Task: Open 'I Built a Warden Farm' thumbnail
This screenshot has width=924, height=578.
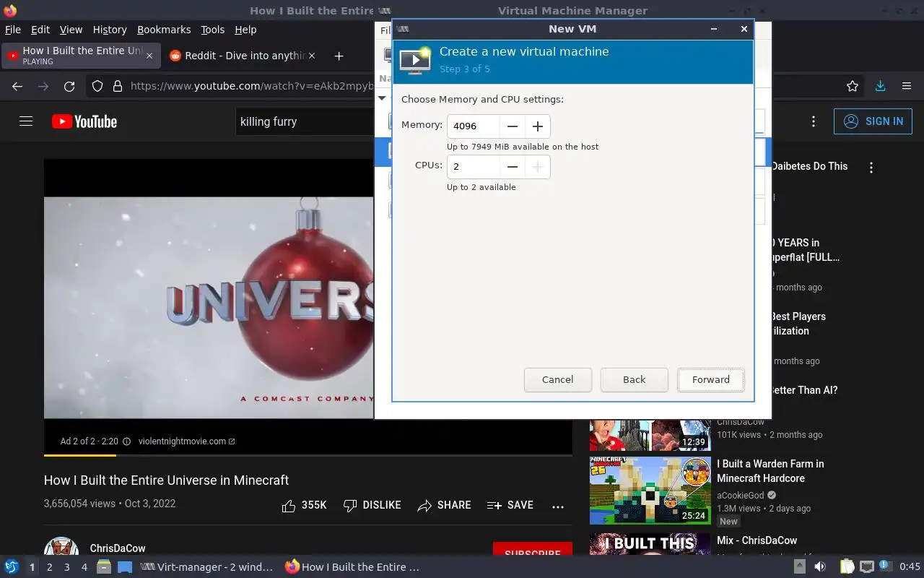Action: (x=650, y=491)
